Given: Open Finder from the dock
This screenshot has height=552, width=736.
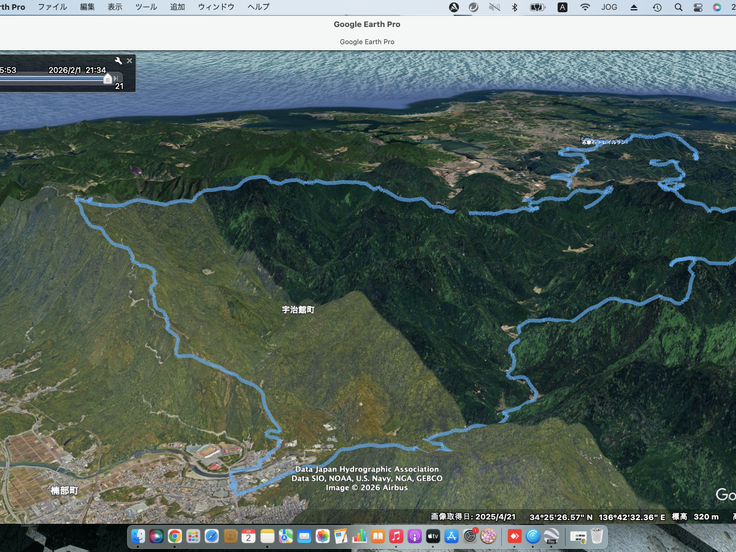Looking at the screenshot, I should [x=138, y=537].
